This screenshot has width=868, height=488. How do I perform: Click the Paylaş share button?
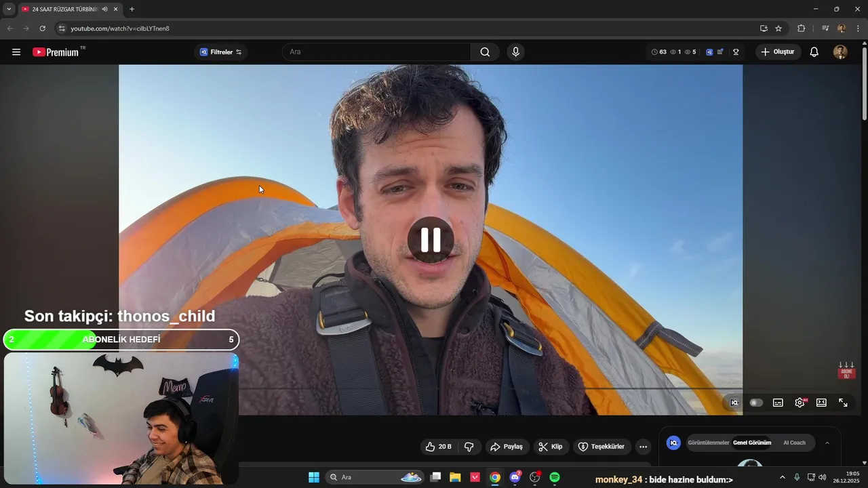point(507,447)
